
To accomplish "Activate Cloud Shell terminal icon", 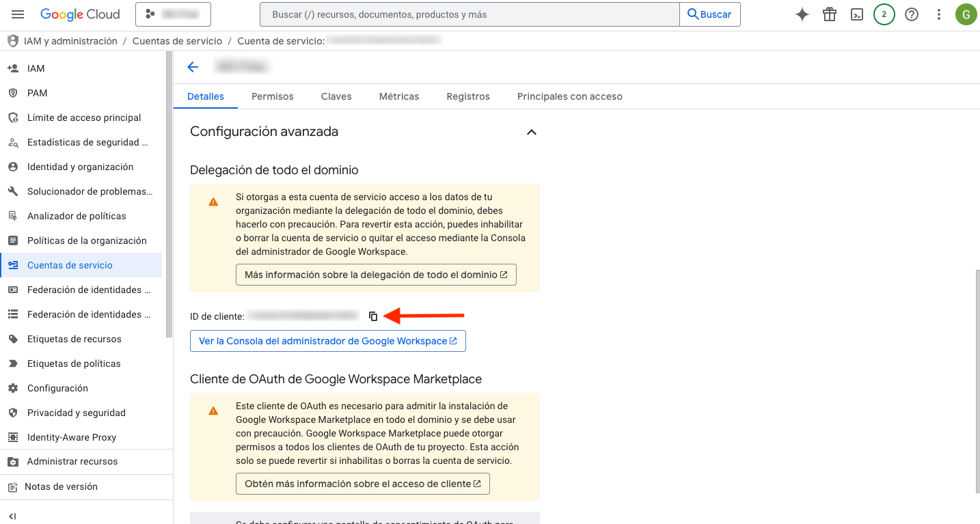I will coord(857,14).
